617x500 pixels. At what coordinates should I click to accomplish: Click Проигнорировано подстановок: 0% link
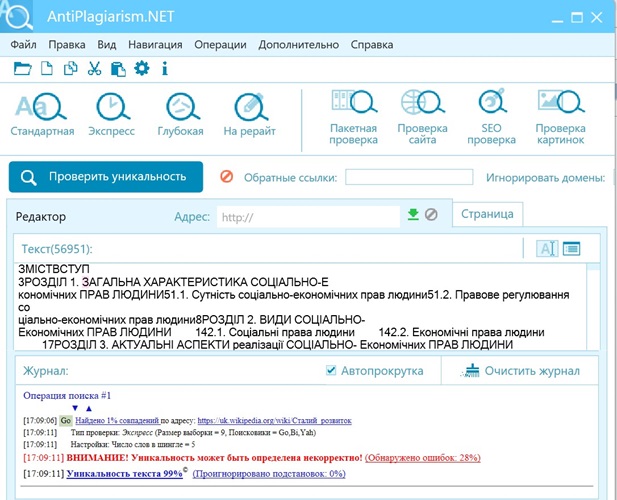[x=269, y=474]
